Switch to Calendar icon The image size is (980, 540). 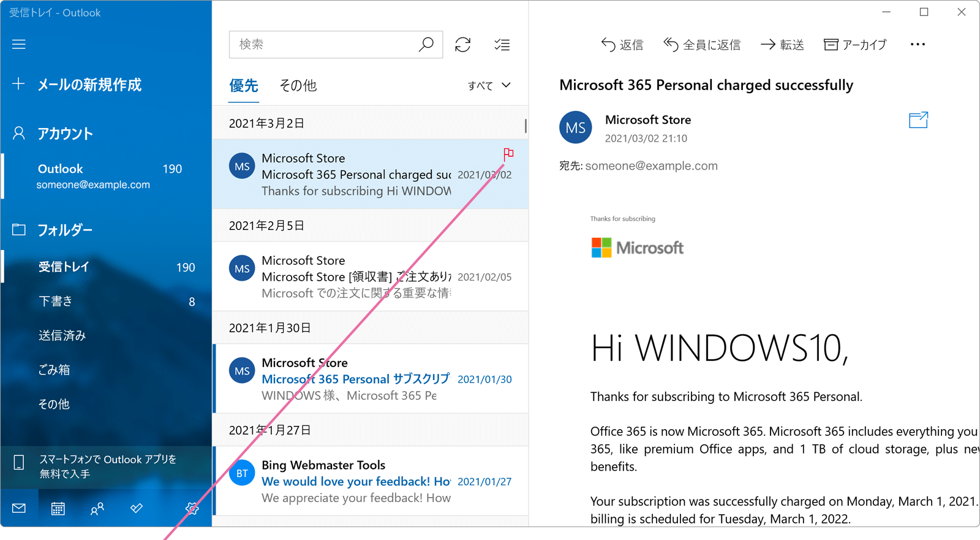click(58, 508)
